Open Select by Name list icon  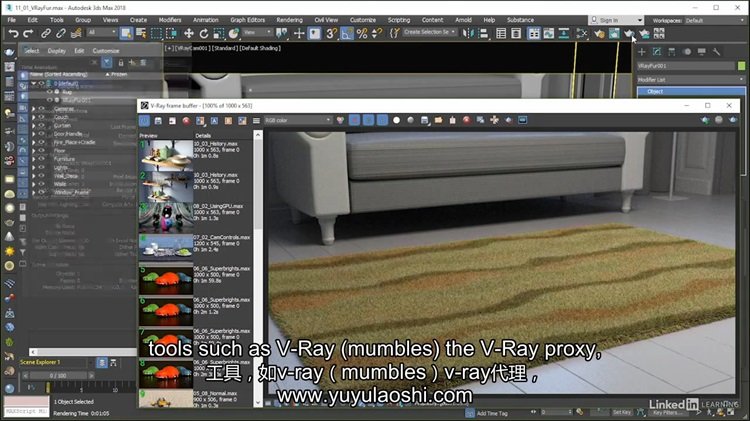coord(141,33)
